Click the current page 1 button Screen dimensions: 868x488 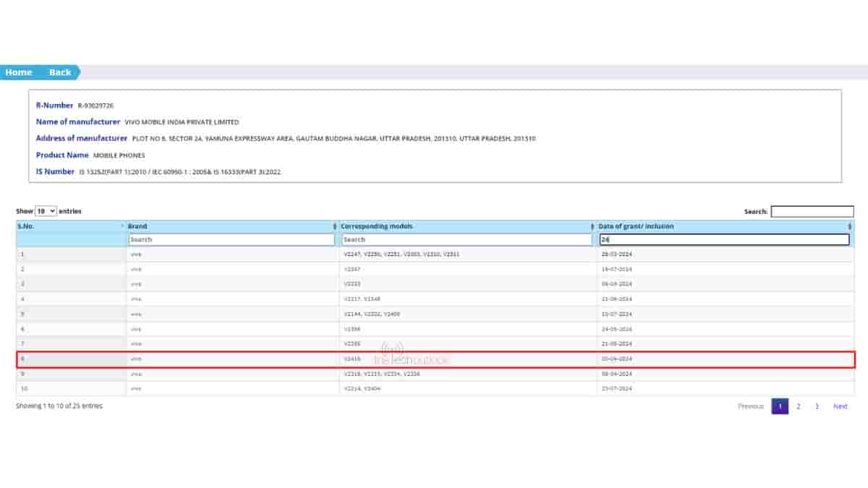pyautogui.click(x=780, y=406)
